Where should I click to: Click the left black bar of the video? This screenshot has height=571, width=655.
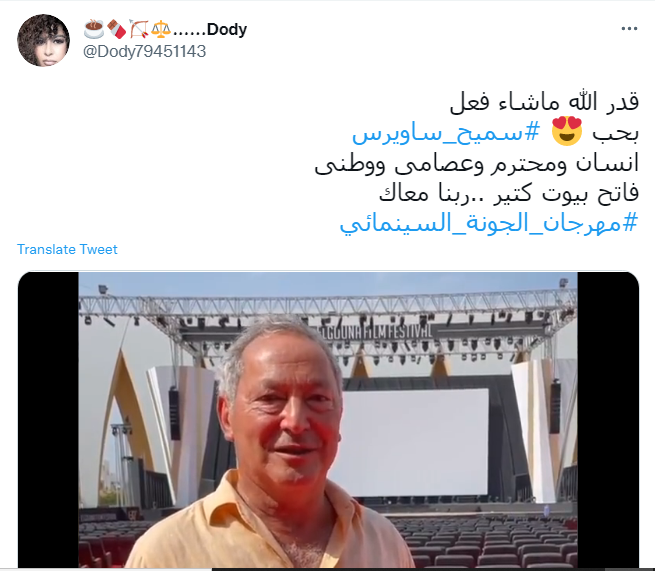point(48,419)
